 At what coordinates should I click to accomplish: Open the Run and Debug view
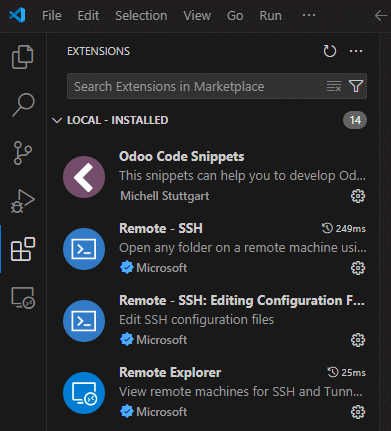(23, 201)
